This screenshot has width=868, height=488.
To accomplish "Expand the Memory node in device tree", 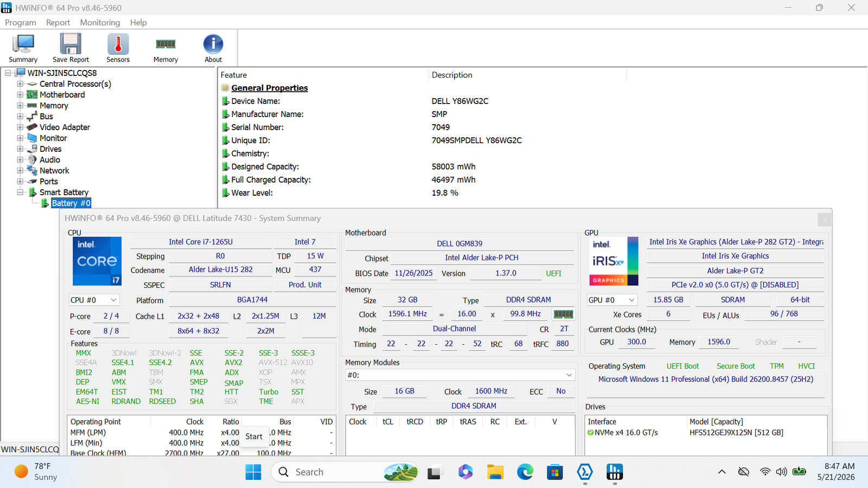I will [20, 106].
